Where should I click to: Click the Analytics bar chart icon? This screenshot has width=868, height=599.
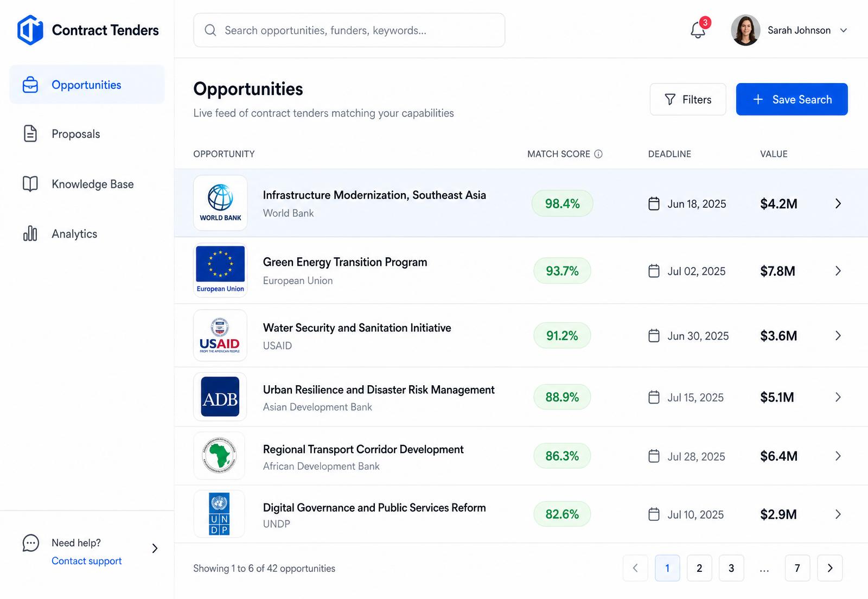(30, 234)
